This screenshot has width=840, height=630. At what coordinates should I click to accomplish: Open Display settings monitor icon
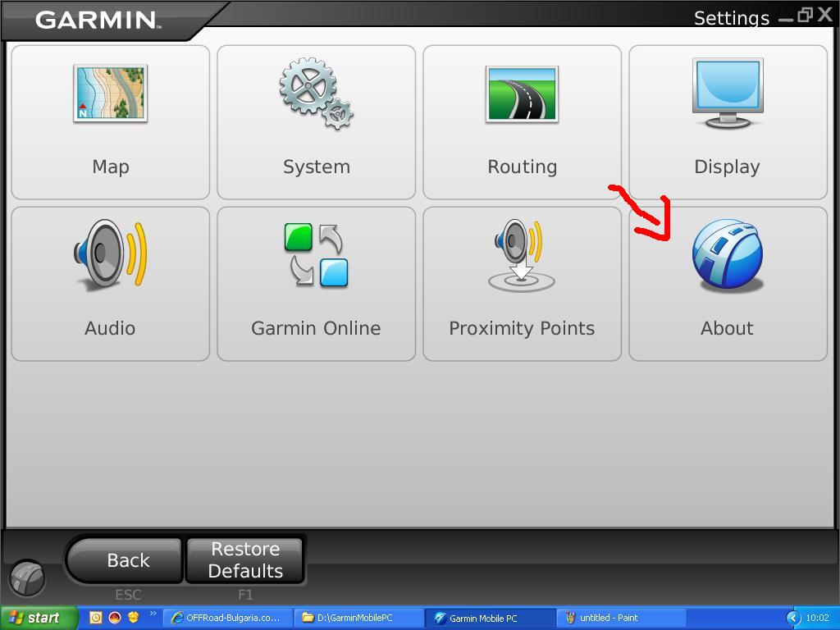click(728, 94)
